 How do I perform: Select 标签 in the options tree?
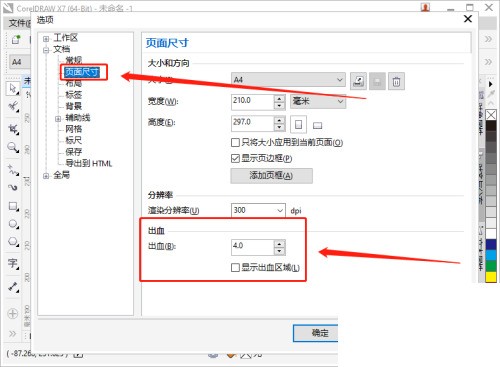click(73, 95)
